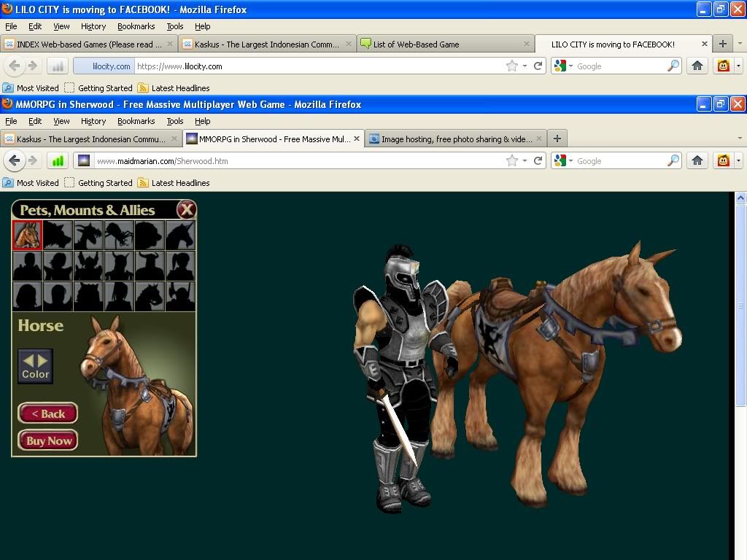The height and width of the screenshot is (560, 747).
Task: Click the lilocity.com identity button
Action: click(x=104, y=66)
